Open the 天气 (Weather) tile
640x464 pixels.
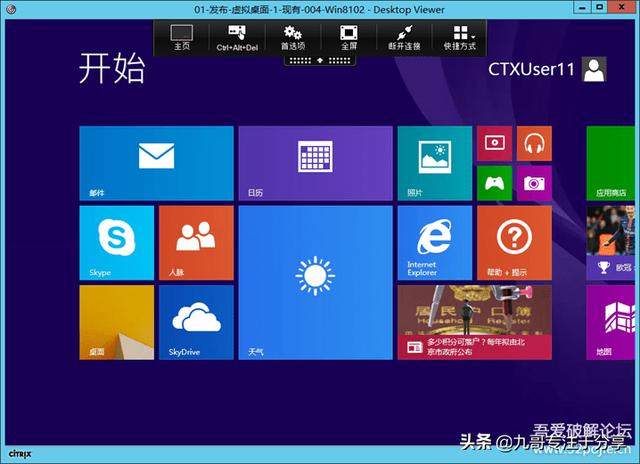[316, 282]
